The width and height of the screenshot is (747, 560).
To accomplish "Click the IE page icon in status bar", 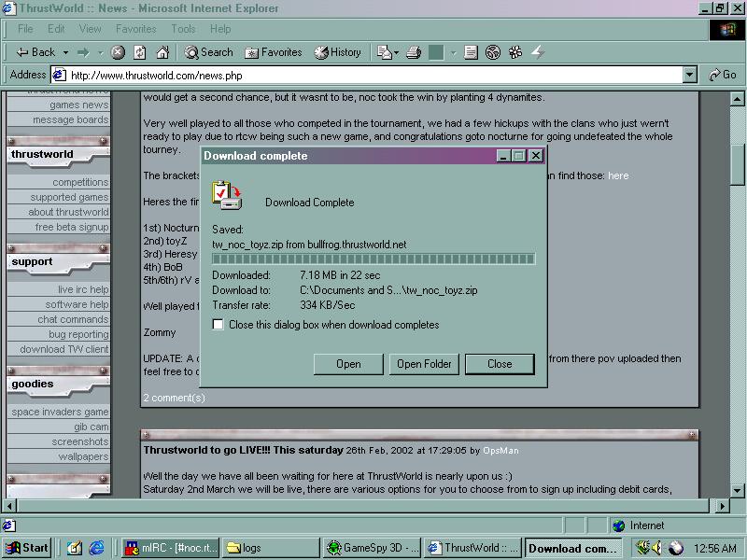I will pos(8,525).
